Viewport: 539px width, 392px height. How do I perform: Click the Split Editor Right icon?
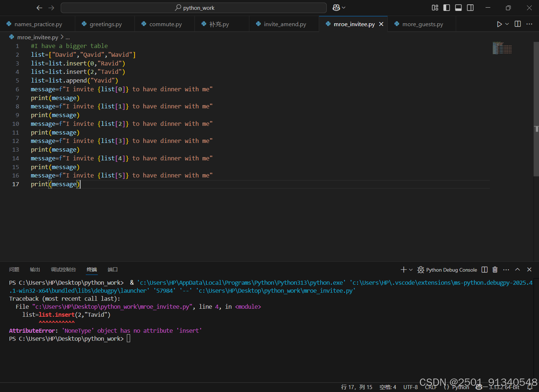coord(518,24)
